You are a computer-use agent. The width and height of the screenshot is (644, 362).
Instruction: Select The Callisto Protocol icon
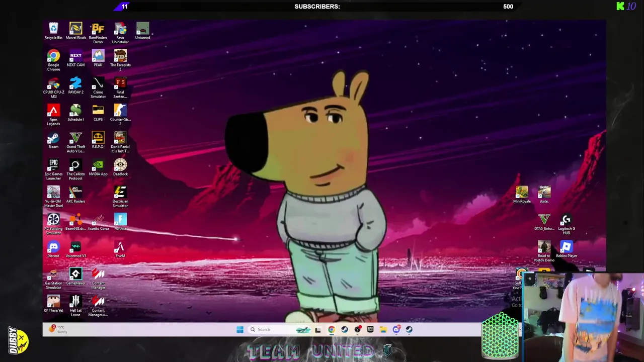tap(75, 169)
